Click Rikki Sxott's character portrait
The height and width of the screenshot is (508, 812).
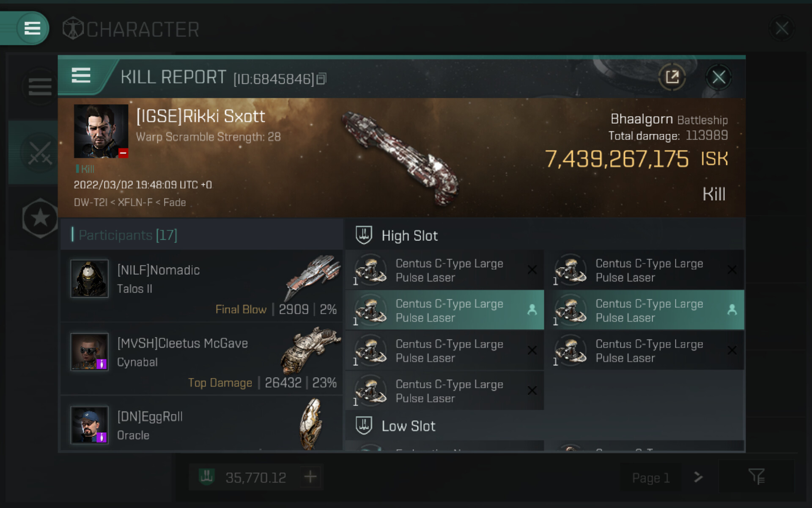click(x=101, y=131)
